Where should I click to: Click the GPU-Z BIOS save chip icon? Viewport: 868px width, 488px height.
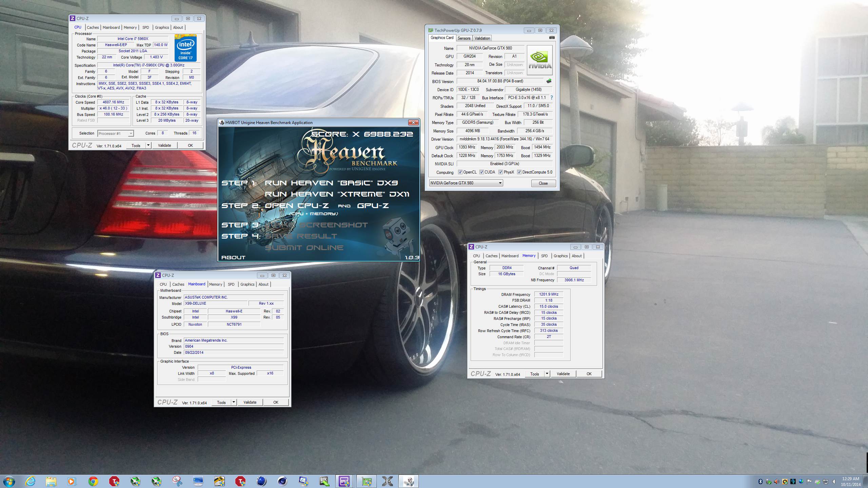coord(549,81)
